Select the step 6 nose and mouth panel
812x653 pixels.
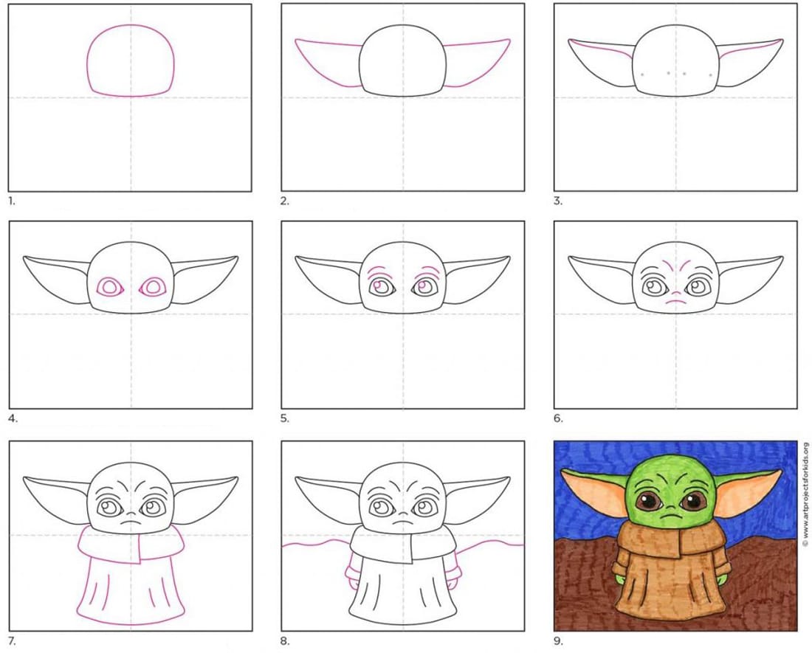675,314
